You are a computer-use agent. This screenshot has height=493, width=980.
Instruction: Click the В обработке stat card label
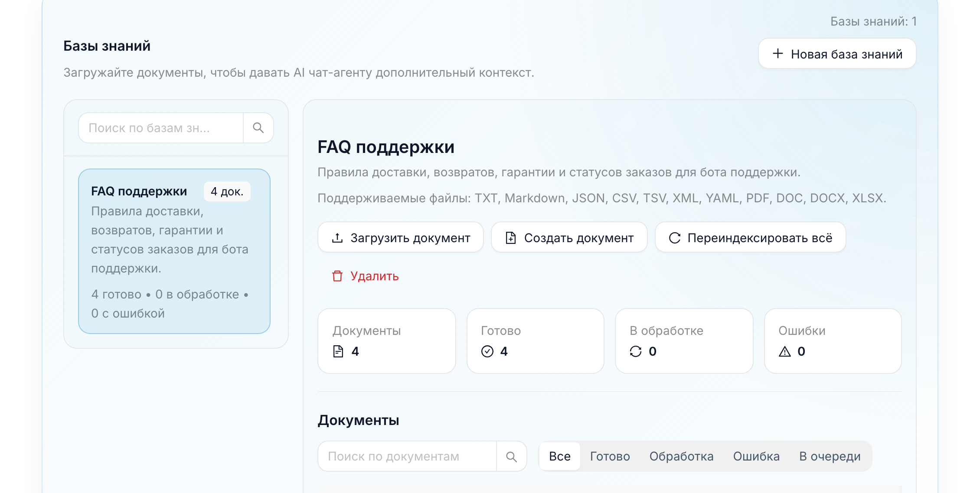point(666,331)
